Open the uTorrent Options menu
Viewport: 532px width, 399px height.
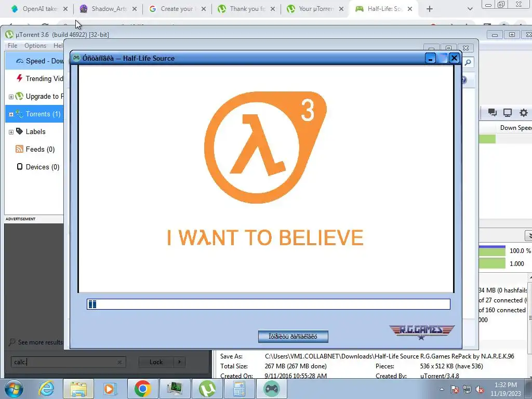coord(35,46)
